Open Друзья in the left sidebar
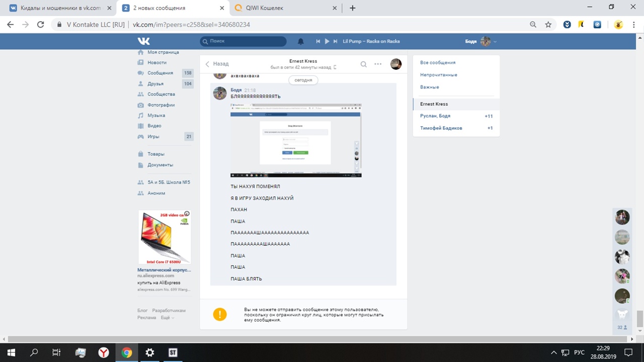Image resolution: width=644 pixels, height=362 pixels. pos(156,83)
